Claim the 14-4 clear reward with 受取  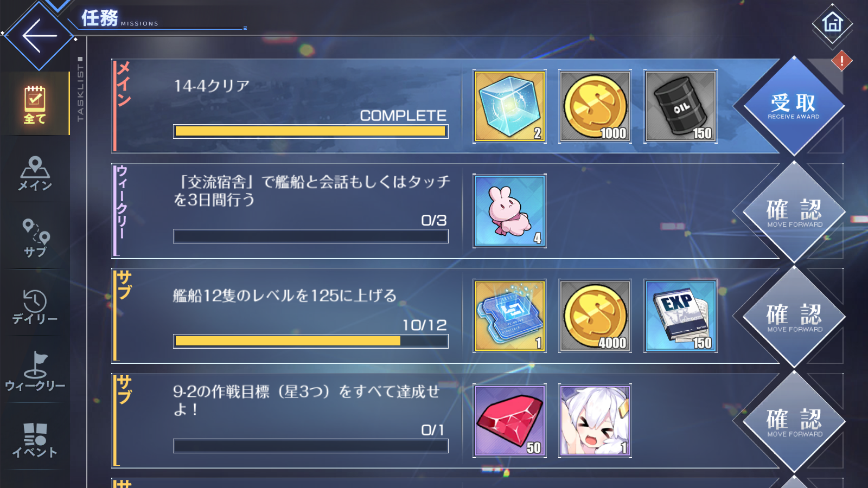pyautogui.click(x=794, y=106)
